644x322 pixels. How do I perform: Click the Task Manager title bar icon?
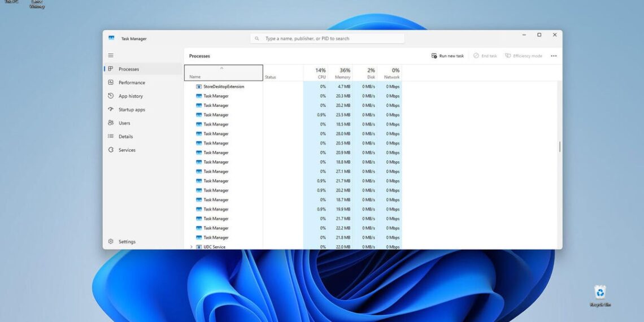tap(111, 38)
